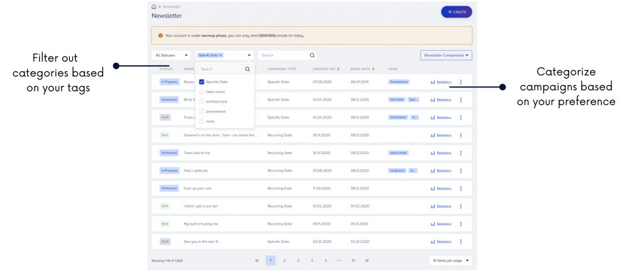This screenshot has width=644, height=273.
Task: Check the hello-world tag checkbox
Action: click(x=201, y=92)
